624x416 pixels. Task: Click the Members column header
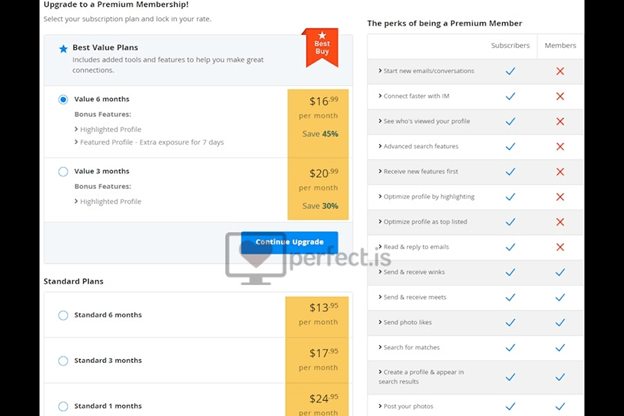(560, 45)
